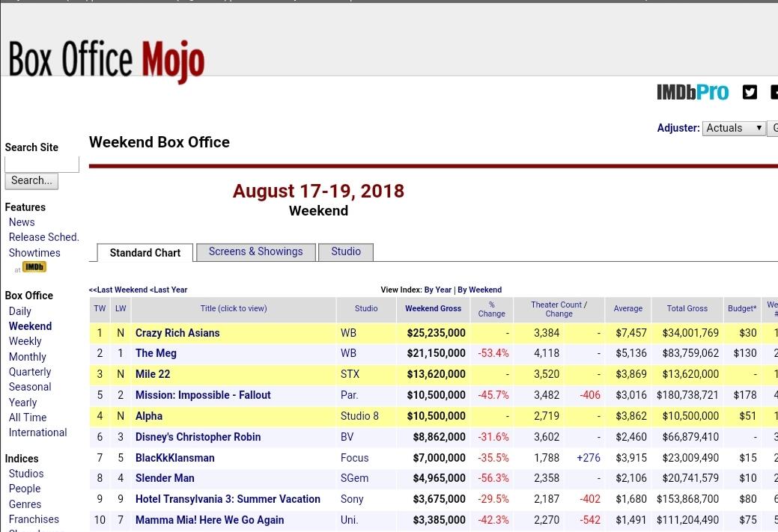Click the IMDb badge under Showtimes
Image resolution: width=778 pixels, height=532 pixels.
(x=34, y=267)
